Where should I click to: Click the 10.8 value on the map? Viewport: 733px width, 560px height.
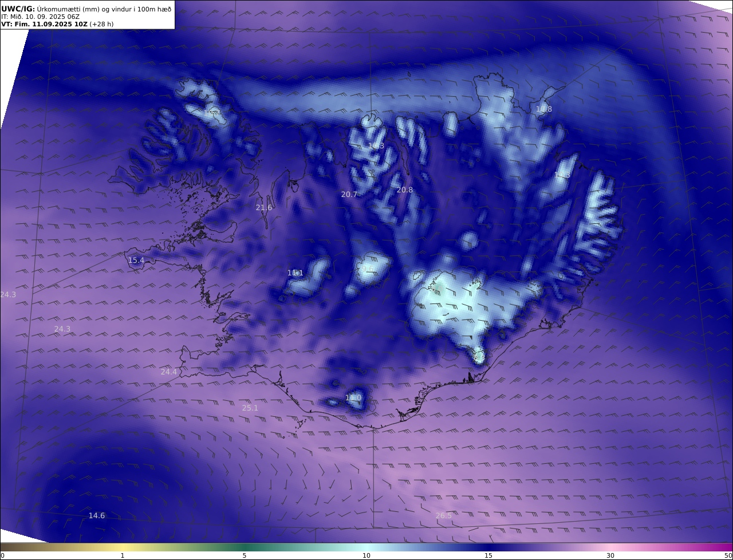tap(544, 109)
